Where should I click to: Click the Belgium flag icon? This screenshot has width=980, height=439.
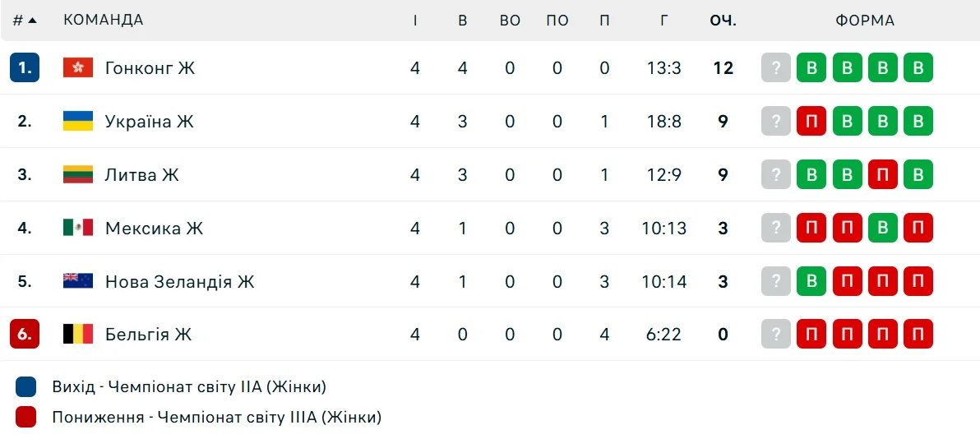click(78, 335)
